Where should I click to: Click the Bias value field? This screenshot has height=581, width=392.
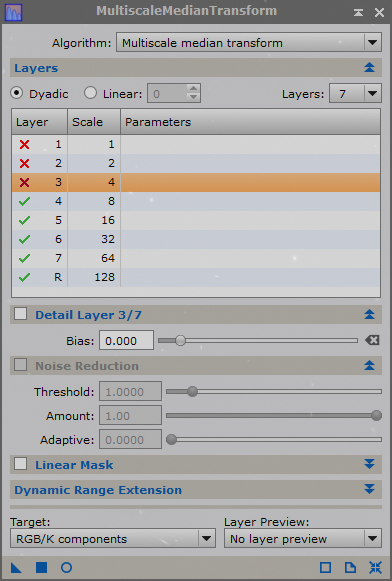pos(126,340)
